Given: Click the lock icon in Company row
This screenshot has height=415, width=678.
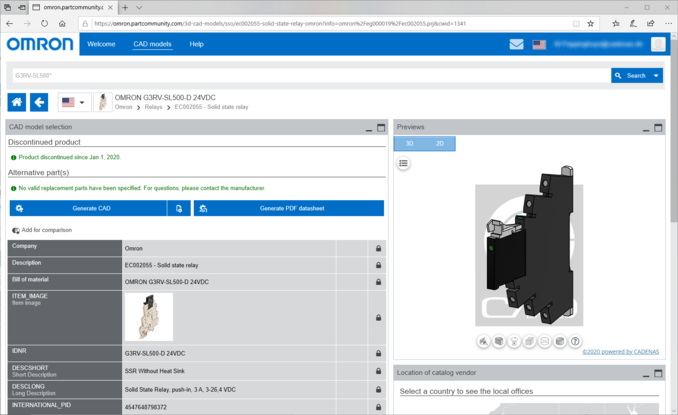Looking at the screenshot, I should point(378,248).
